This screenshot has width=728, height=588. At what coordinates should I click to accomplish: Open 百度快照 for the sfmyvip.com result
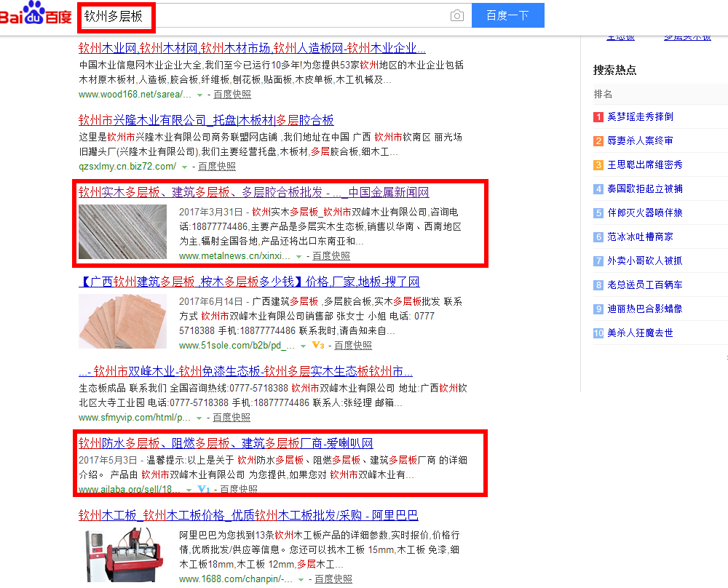[x=232, y=417]
